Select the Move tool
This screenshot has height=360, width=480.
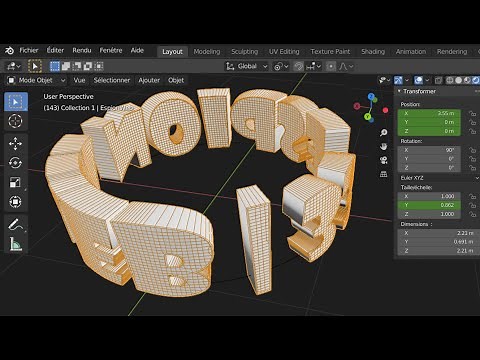15,144
